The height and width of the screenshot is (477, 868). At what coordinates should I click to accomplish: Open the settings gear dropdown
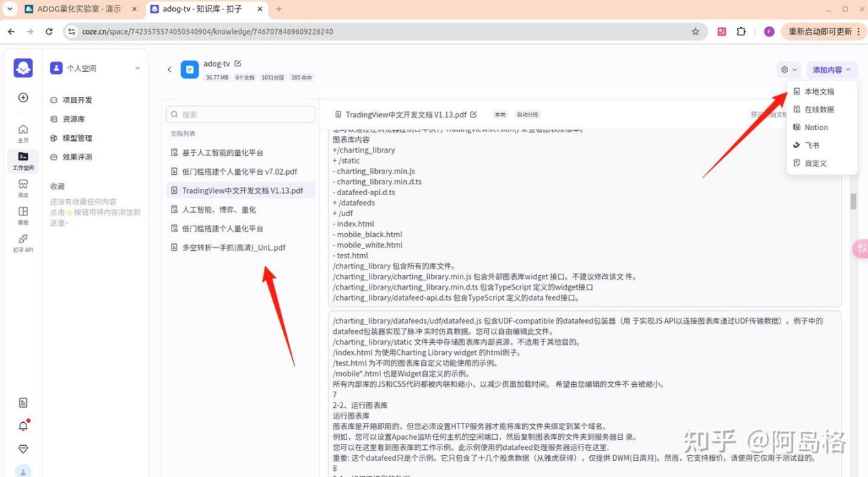point(789,70)
